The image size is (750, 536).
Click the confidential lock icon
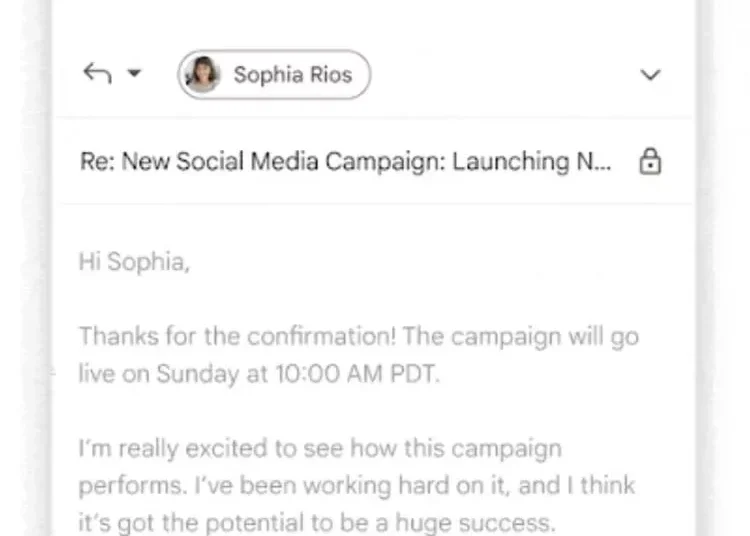click(650, 162)
